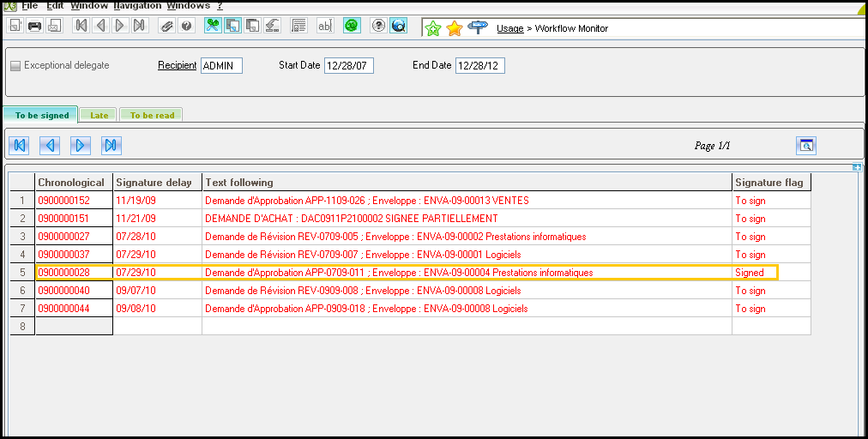
Task: Click the grey overlapping windows icon
Action: tap(252, 26)
